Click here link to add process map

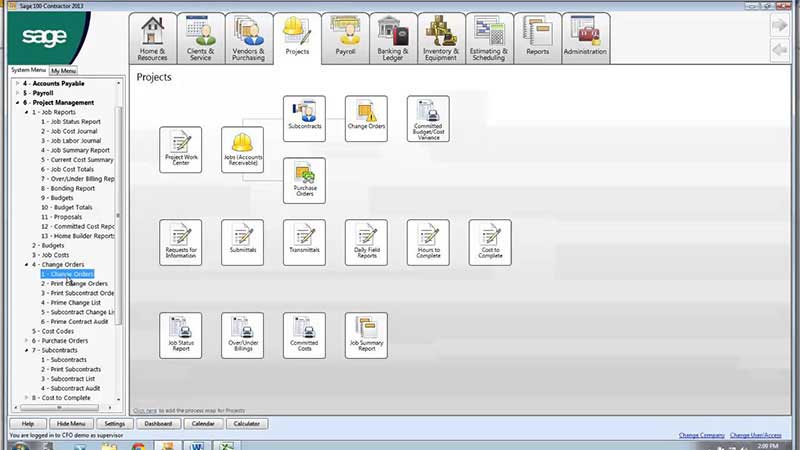tap(145, 411)
